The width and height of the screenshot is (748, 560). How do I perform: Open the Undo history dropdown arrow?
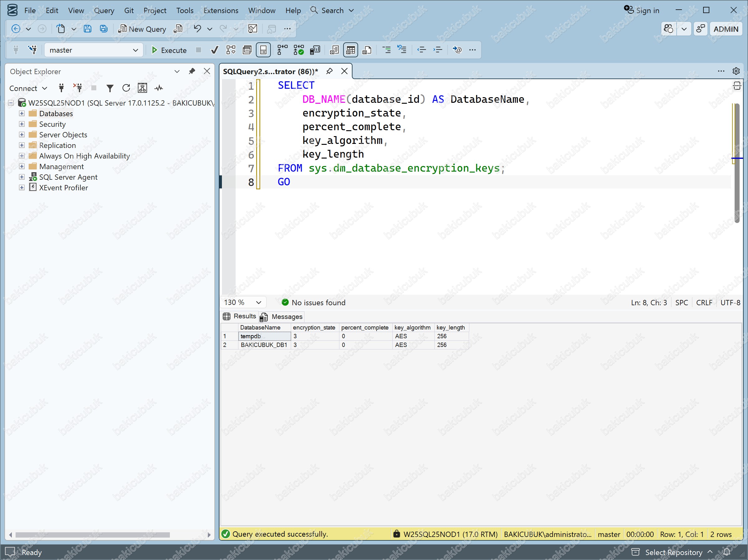point(210,29)
